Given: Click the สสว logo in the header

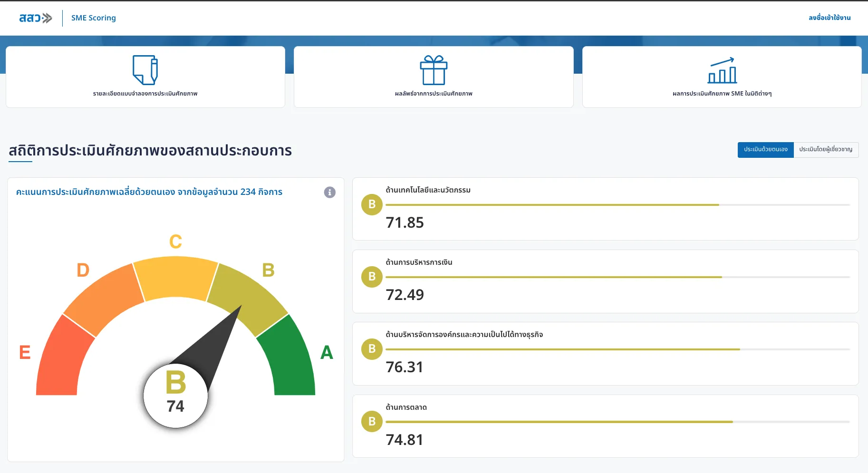Looking at the screenshot, I should click(x=35, y=17).
